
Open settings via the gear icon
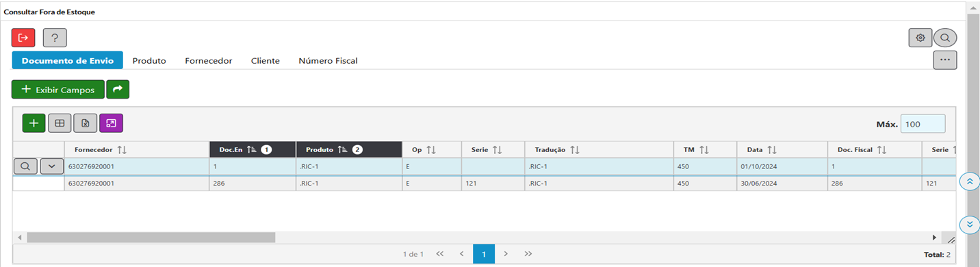click(920, 38)
